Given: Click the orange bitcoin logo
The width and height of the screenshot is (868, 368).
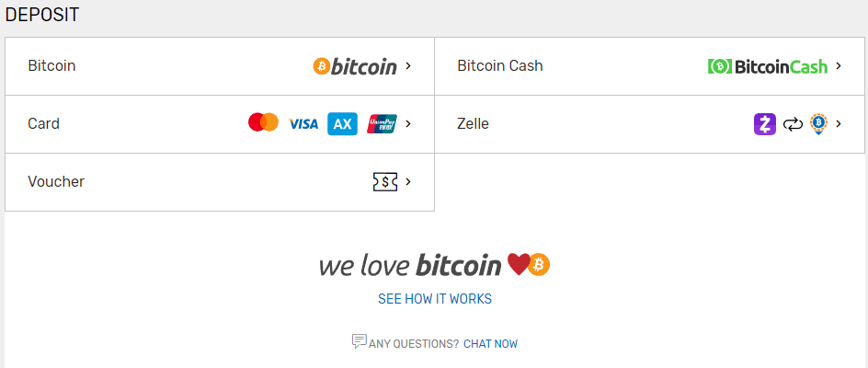Looking at the screenshot, I should (x=355, y=66).
